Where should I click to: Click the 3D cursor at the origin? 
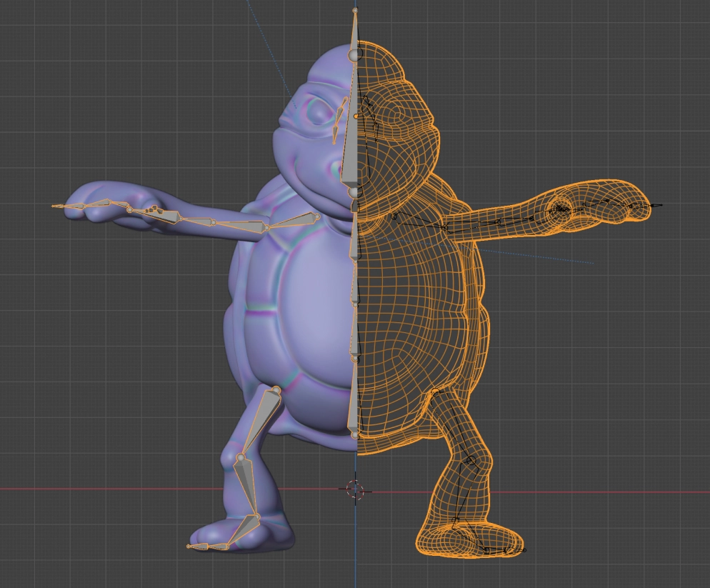coord(355,489)
